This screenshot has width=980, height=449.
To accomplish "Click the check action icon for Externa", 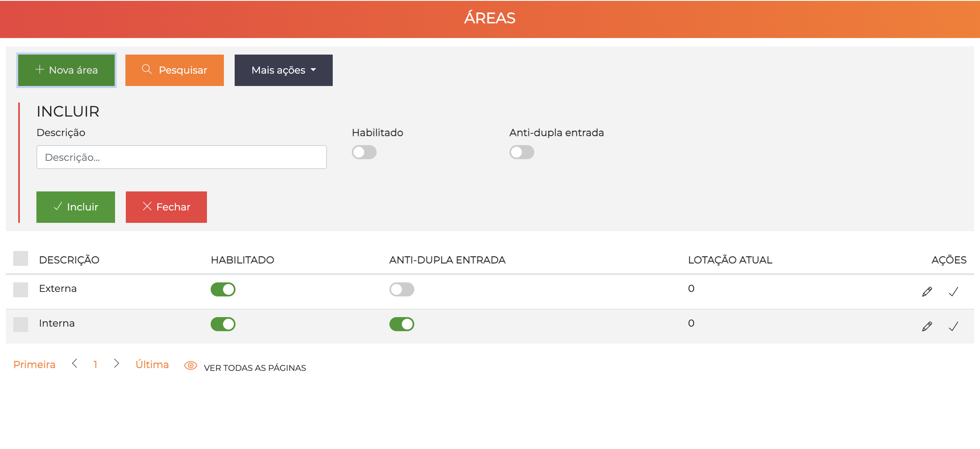I will click(x=954, y=291).
